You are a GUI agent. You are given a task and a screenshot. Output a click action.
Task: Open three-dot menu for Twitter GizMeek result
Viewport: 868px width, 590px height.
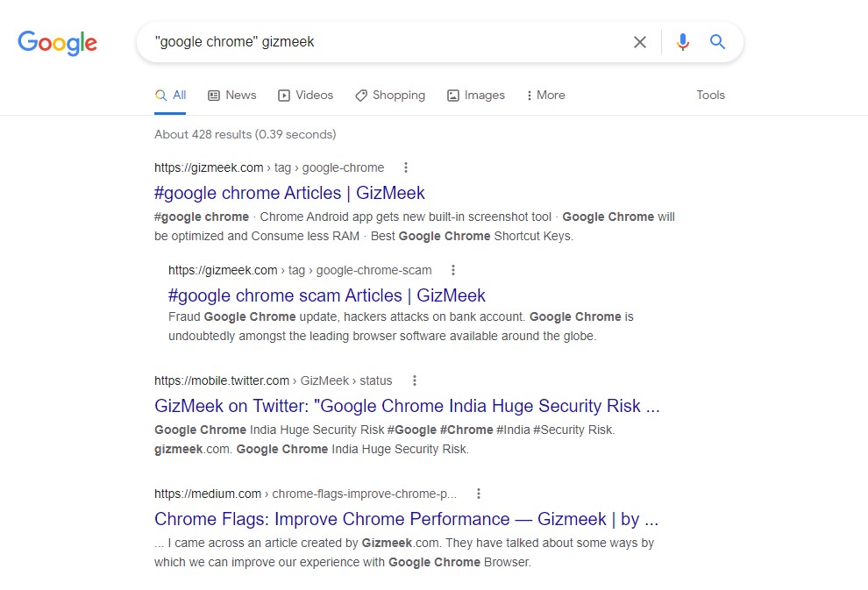click(x=415, y=380)
